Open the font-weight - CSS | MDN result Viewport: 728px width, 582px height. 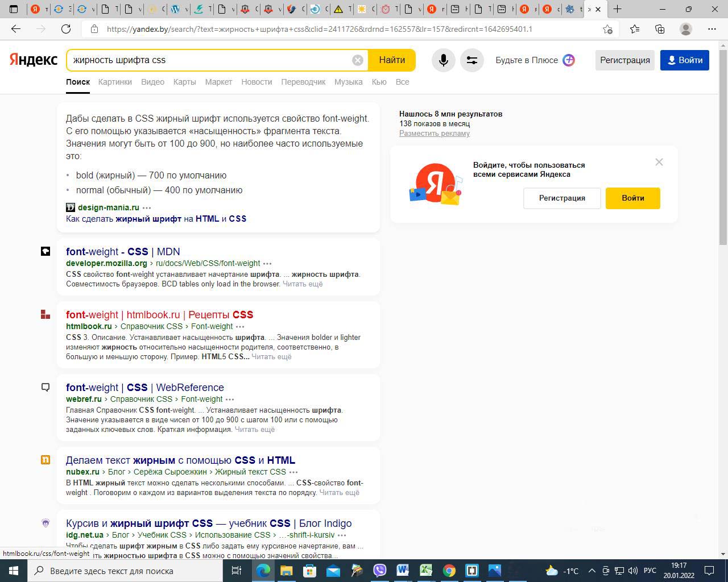(x=123, y=251)
